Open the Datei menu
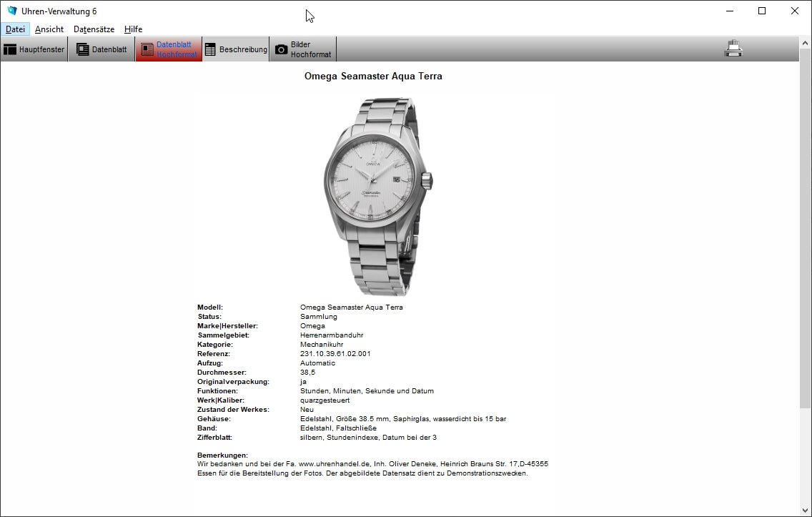The width and height of the screenshot is (812, 517). [15, 29]
